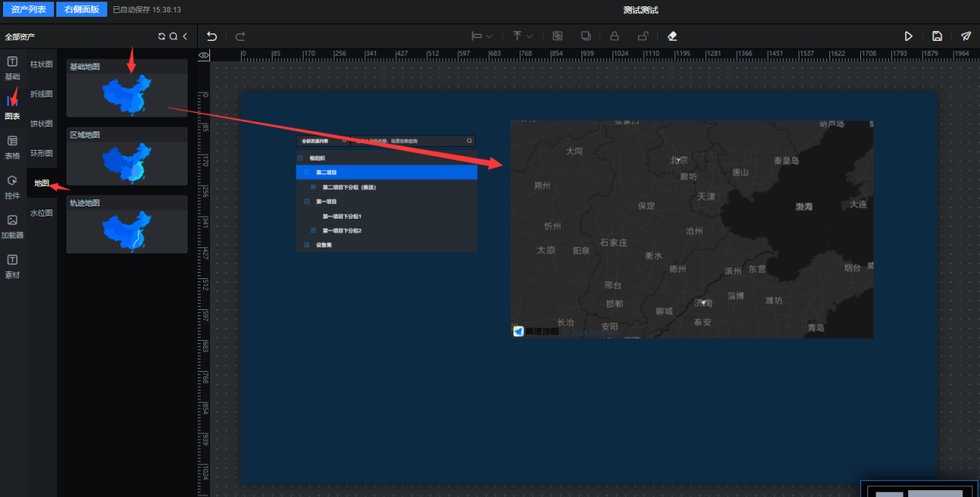Open the 表格 table category in sidebar
The image size is (980, 497).
coord(12,146)
